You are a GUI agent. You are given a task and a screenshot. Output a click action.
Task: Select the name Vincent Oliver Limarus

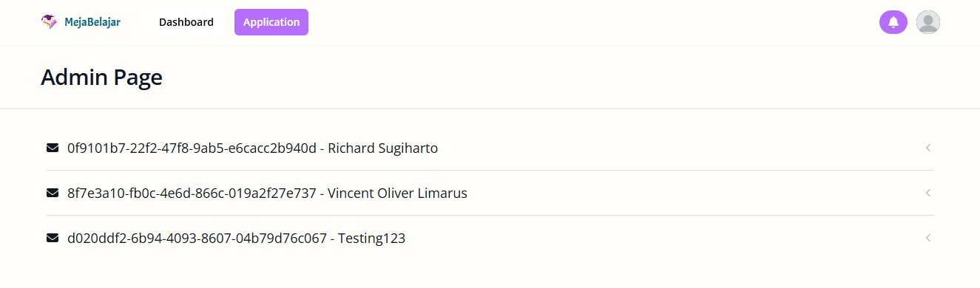pyautogui.click(x=397, y=193)
